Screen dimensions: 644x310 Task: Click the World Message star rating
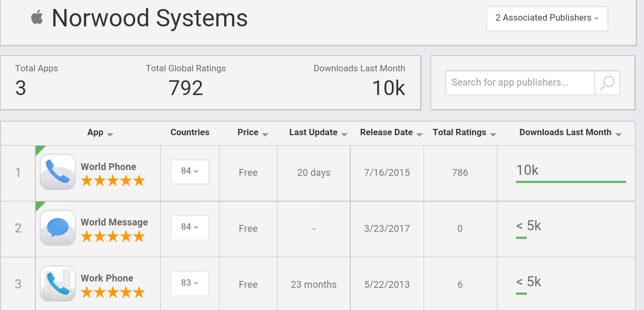point(112,237)
